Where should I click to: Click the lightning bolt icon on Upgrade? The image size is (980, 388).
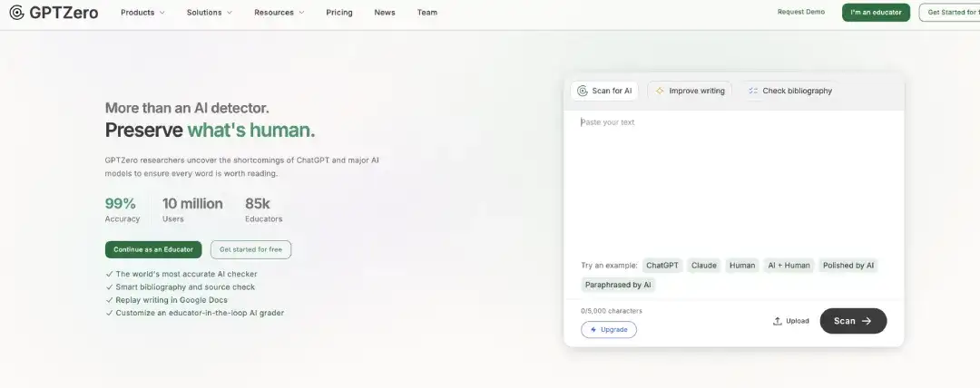[593, 330]
